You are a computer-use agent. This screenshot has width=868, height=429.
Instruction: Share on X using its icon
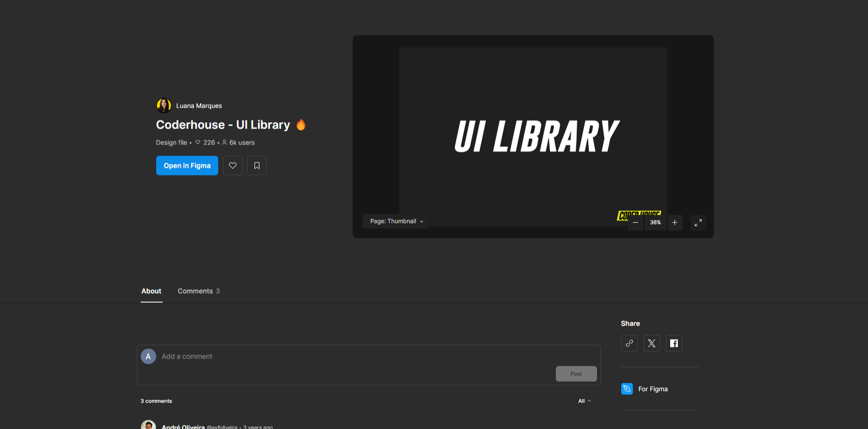[652, 343]
